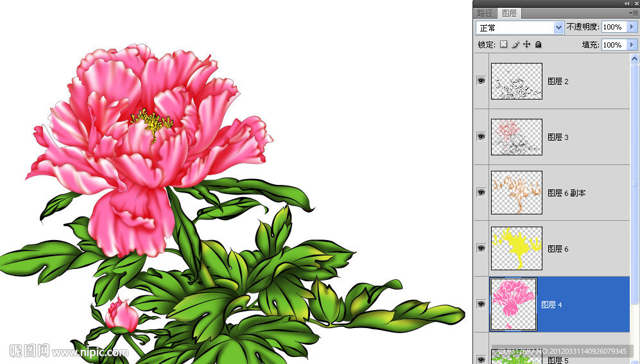This screenshot has height=364, width=640.
Task: Toggle visibility of 图层 5
Action: [481, 360]
